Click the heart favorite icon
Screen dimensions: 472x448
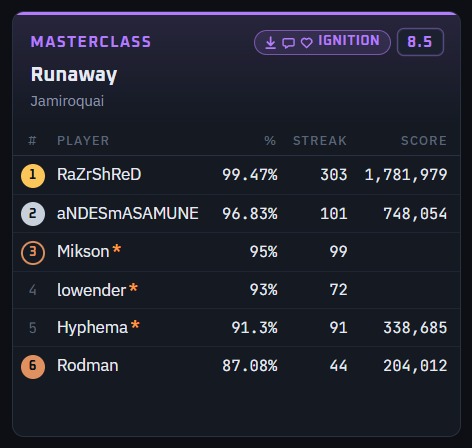point(307,43)
